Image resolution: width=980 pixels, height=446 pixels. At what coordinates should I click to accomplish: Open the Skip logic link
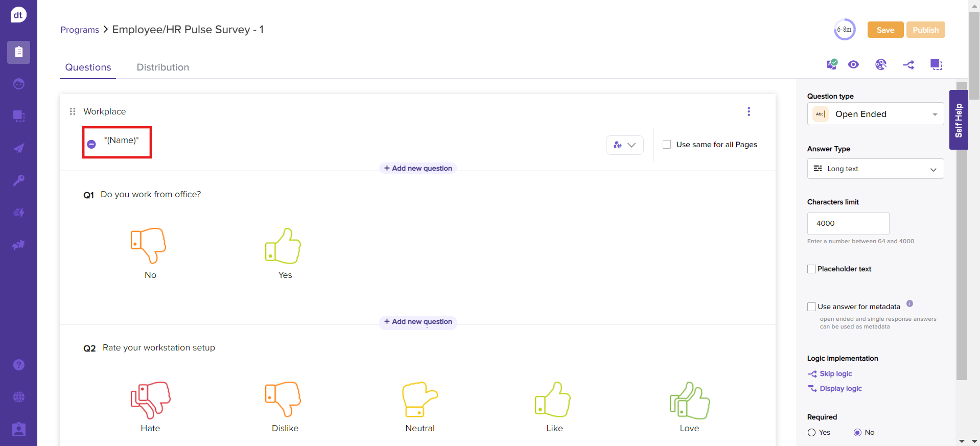pyautogui.click(x=835, y=374)
